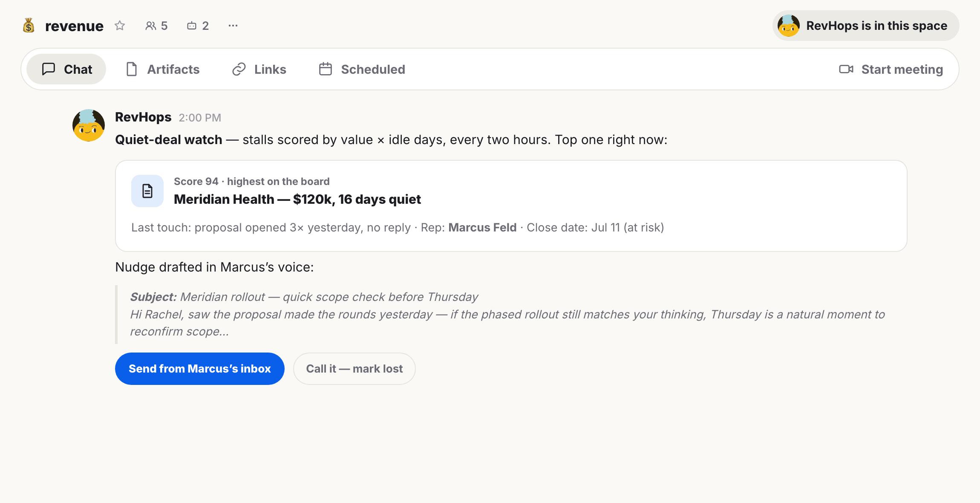
Task: Open the bots list showing 2
Action: (x=198, y=26)
